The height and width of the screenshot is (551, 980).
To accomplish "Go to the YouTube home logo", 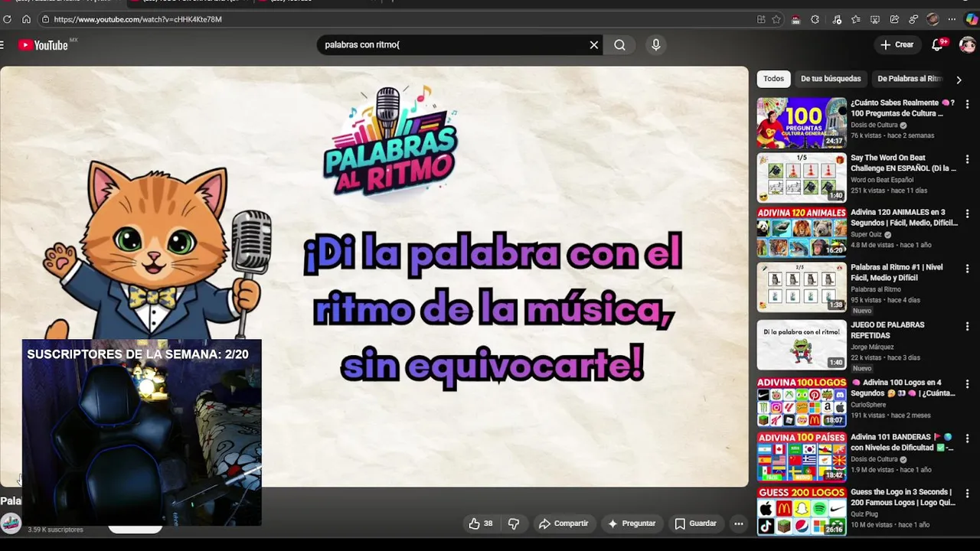I will [44, 45].
